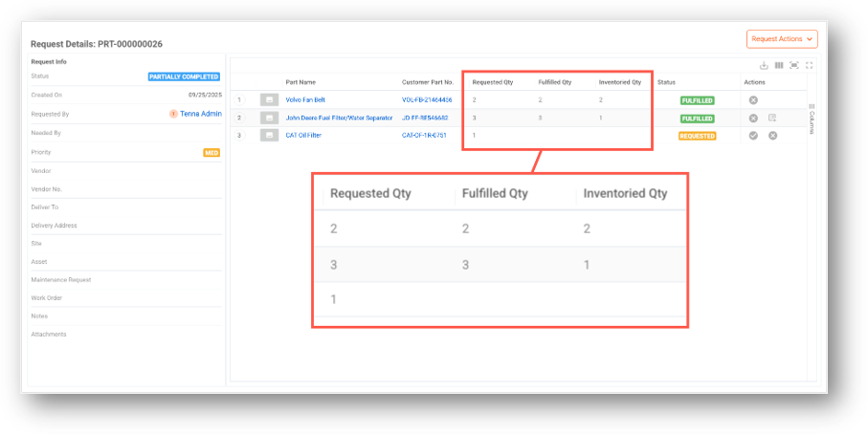
Task: Click the Tenna Admin avatar icon
Action: (173, 114)
